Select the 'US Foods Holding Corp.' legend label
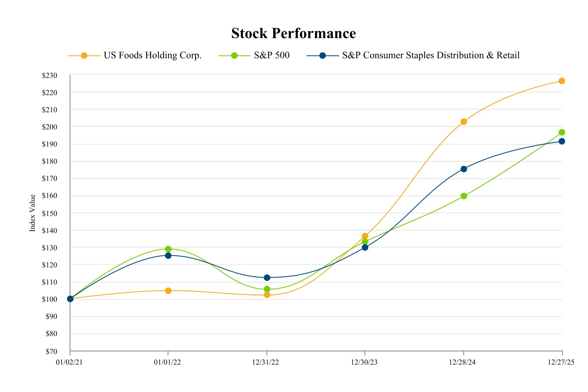Image resolution: width=588 pixels, height=392 pixels. click(x=153, y=56)
